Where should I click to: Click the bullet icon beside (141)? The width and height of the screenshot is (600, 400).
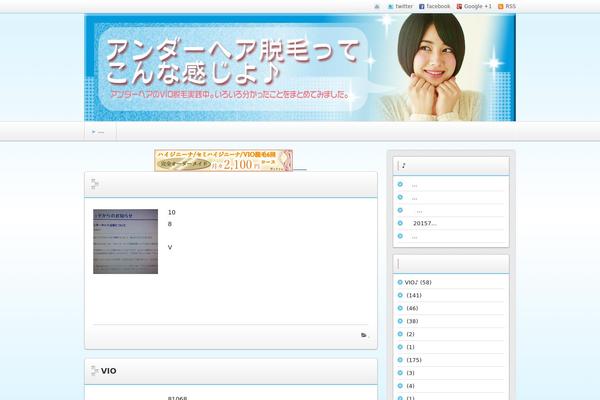pyautogui.click(x=400, y=296)
